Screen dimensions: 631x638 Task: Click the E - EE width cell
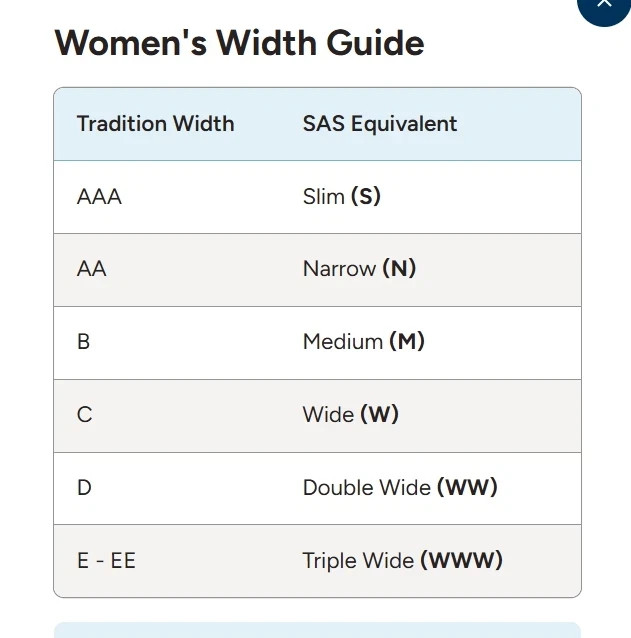click(x=106, y=561)
